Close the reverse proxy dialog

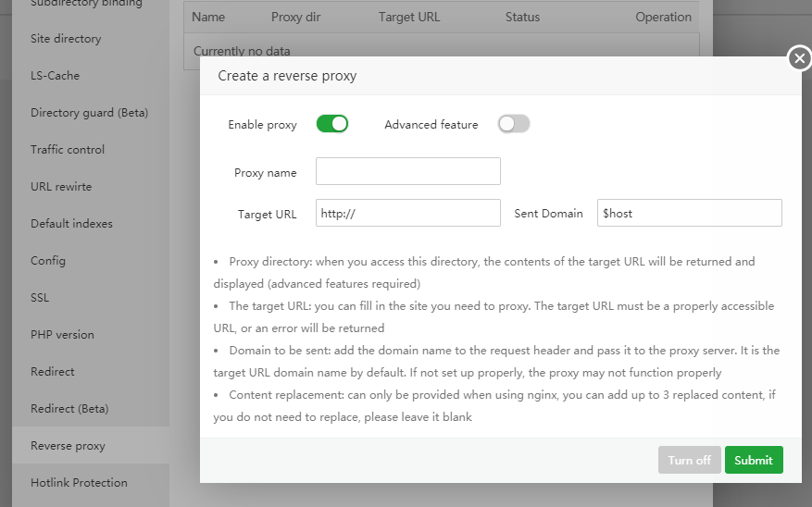tap(799, 58)
